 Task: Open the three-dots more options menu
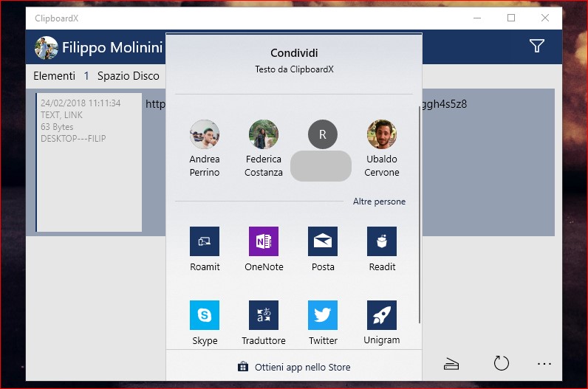(x=544, y=363)
